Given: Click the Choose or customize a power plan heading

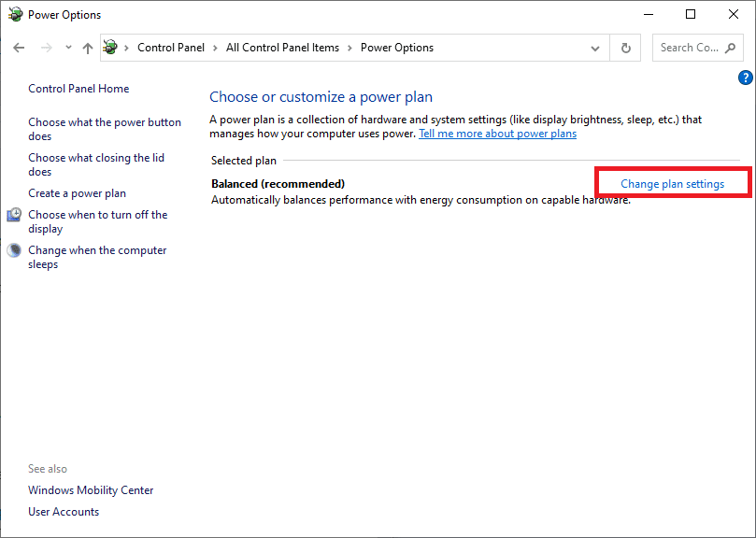Looking at the screenshot, I should pyautogui.click(x=321, y=97).
